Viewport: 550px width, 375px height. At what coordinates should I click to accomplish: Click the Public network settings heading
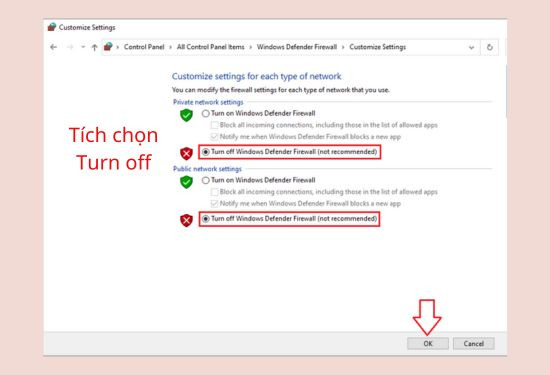click(x=207, y=169)
